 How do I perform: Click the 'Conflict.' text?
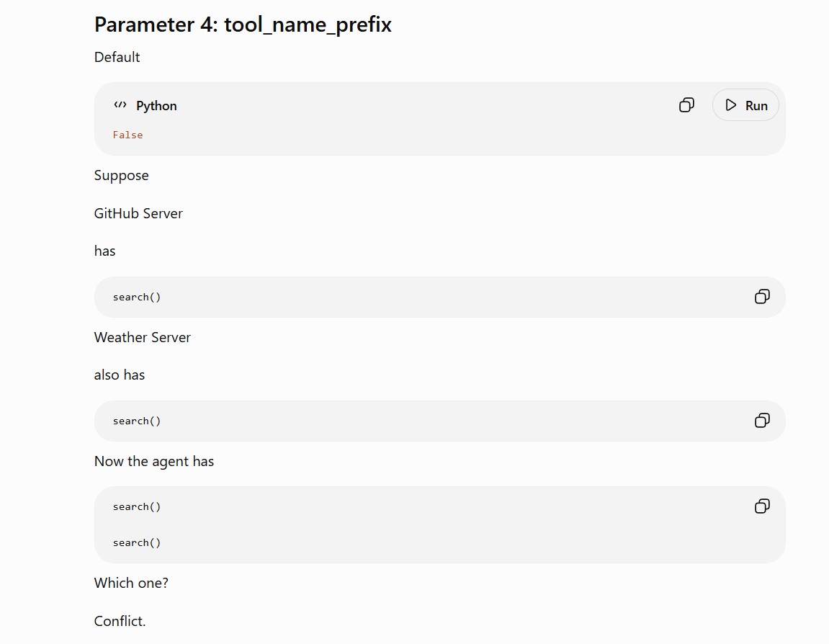(x=120, y=621)
